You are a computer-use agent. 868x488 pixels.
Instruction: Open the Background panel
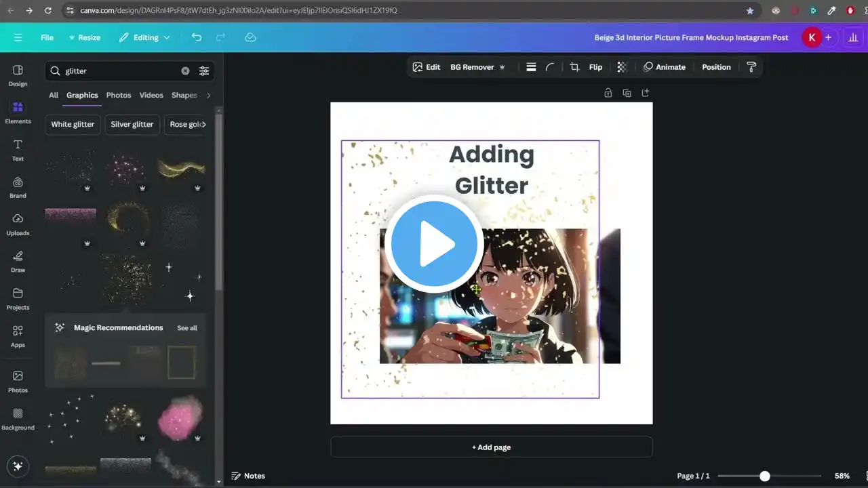coord(18,419)
